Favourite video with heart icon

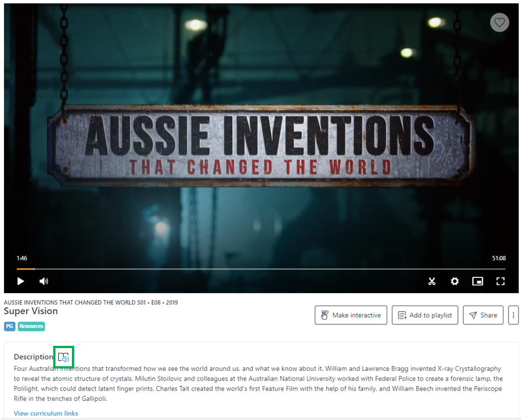pos(499,22)
